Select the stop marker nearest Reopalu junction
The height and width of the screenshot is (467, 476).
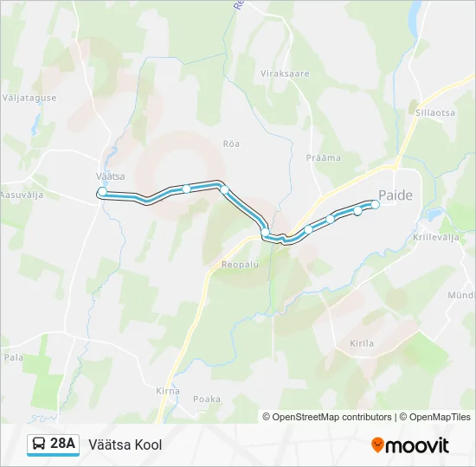266,233
